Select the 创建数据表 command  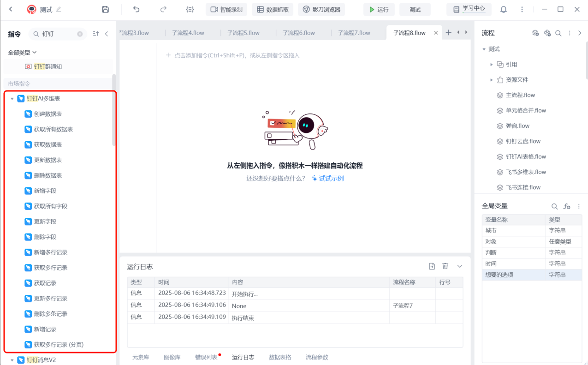(48, 114)
